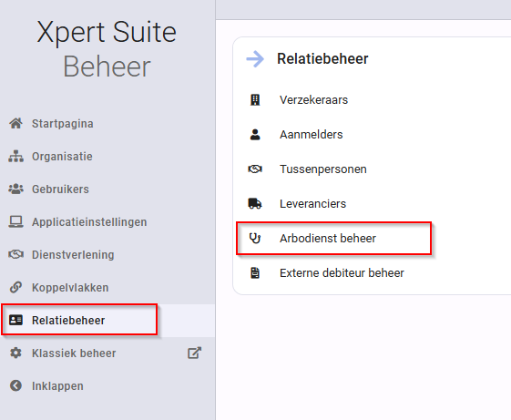Click the handshake icon beside Dienstverlening
This screenshot has height=420, width=511.
click(15, 254)
